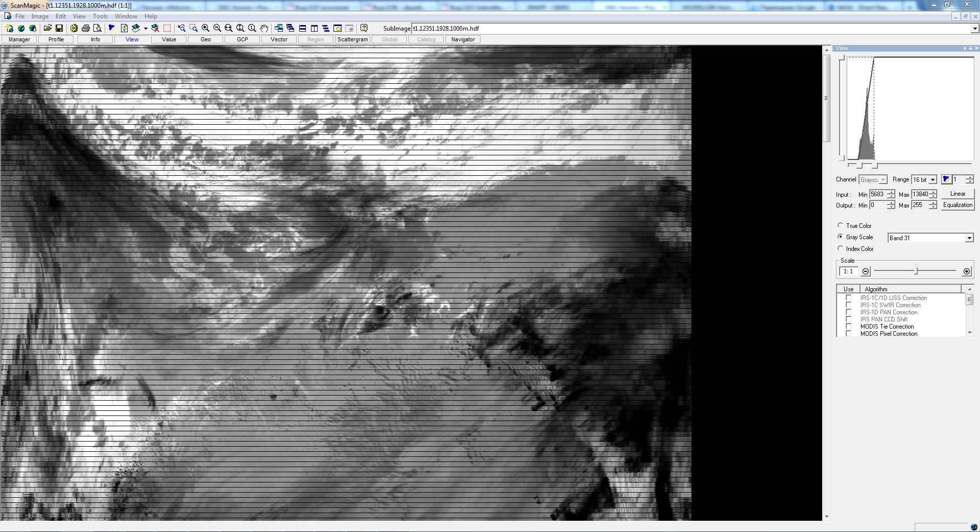The image size is (980, 532).
Task: Click the tile windows horizontally icon
Action: tap(302, 28)
